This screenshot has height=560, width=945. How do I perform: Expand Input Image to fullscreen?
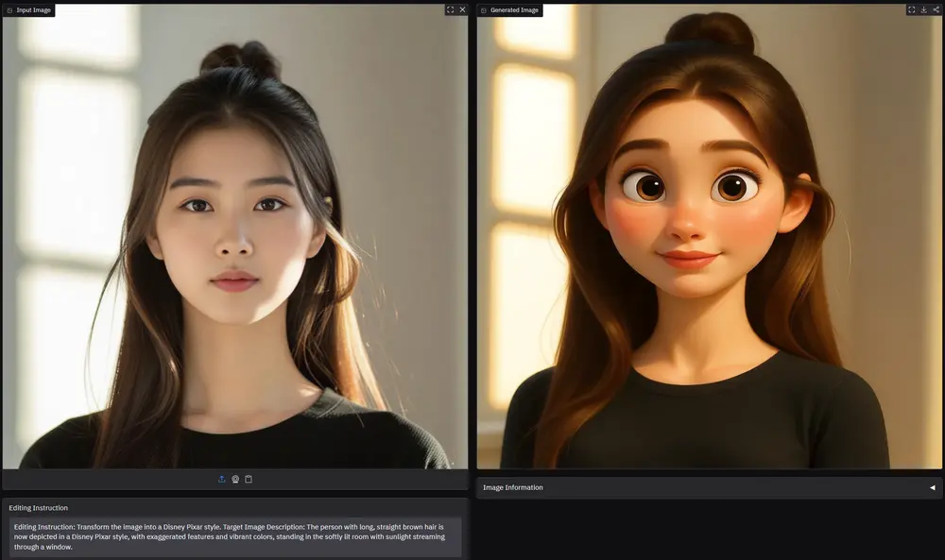[x=450, y=9]
